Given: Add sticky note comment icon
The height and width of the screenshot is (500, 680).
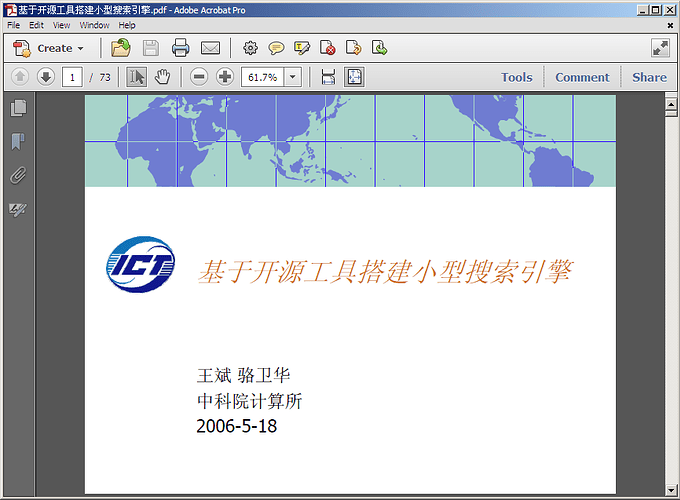Looking at the screenshot, I should [x=276, y=48].
